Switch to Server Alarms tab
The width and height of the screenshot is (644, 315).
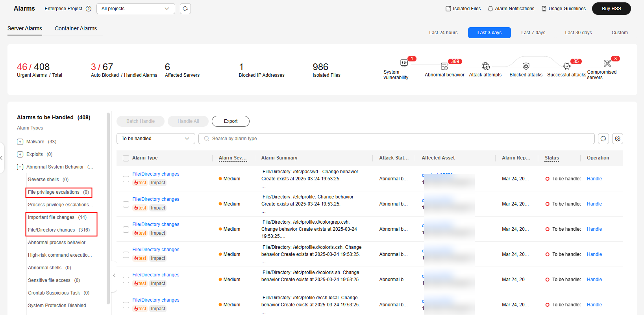[x=25, y=28]
